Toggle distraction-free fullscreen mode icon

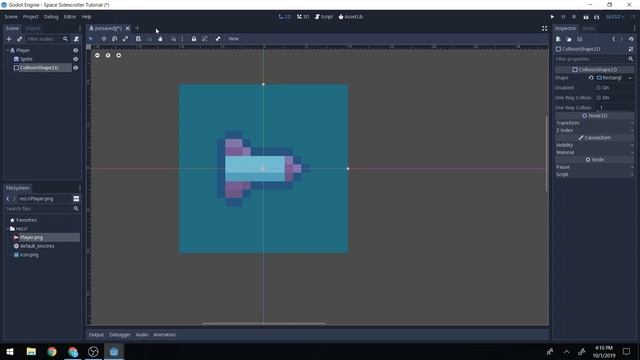tap(544, 28)
